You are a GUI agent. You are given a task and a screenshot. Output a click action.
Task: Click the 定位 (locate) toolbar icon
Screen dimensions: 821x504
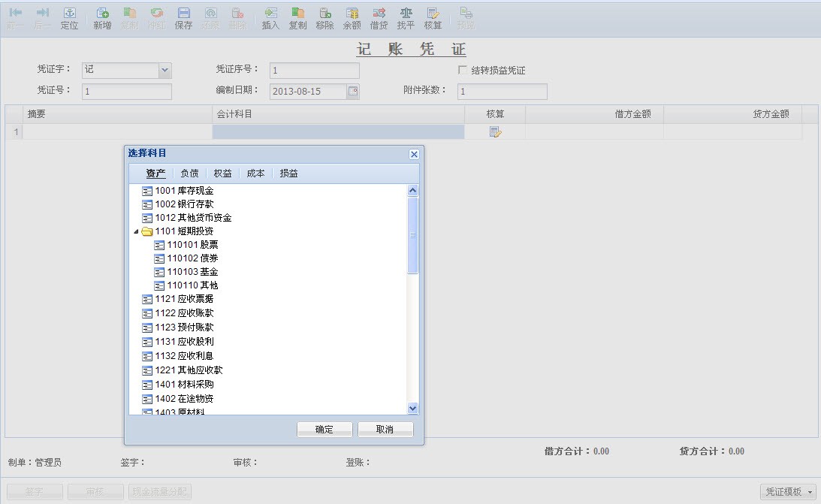(x=69, y=18)
